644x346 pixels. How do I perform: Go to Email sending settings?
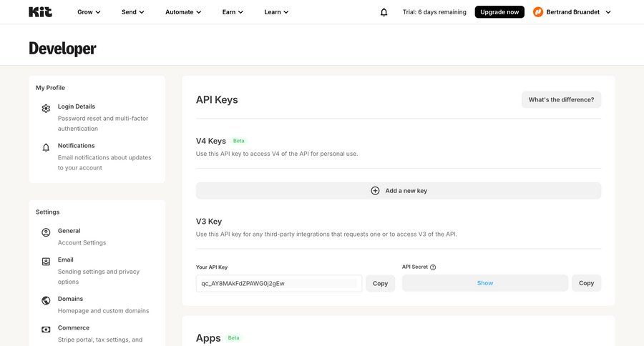click(x=65, y=259)
